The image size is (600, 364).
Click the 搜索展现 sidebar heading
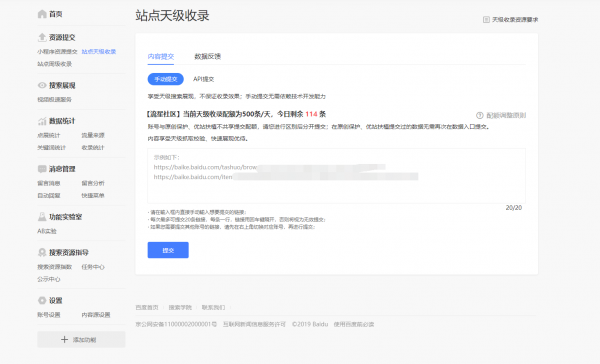click(62, 85)
